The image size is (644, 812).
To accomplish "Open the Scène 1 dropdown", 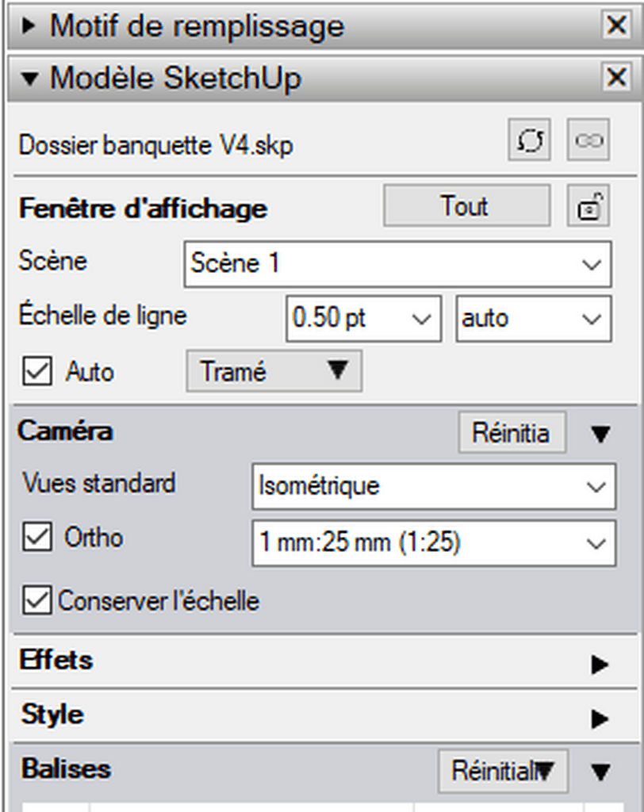I will [x=397, y=264].
